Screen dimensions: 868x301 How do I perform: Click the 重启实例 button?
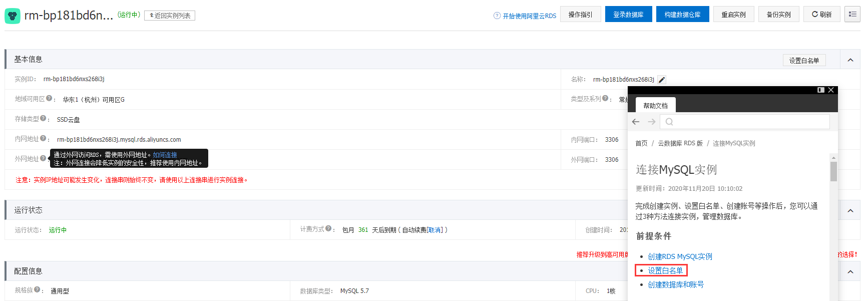point(733,15)
